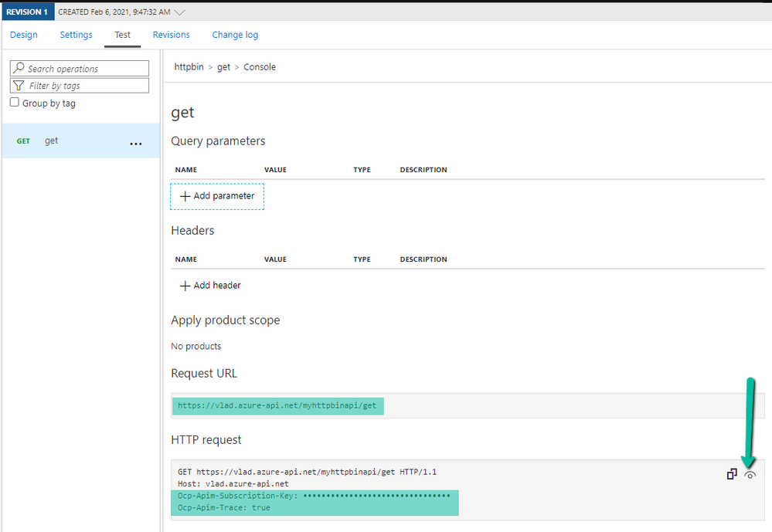Image resolution: width=772 pixels, height=532 pixels.
Task: Click the Search operations field
Action: click(85, 68)
